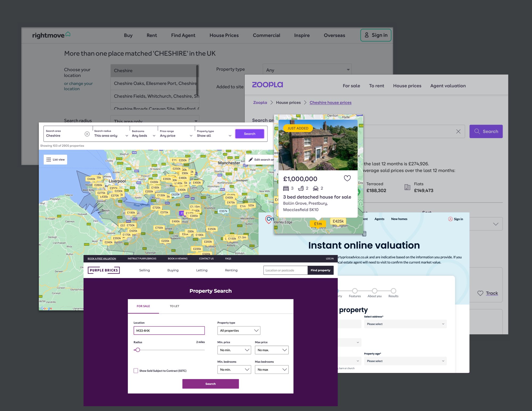
Task: Click Zoopla Search button
Action: pos(486,131)
